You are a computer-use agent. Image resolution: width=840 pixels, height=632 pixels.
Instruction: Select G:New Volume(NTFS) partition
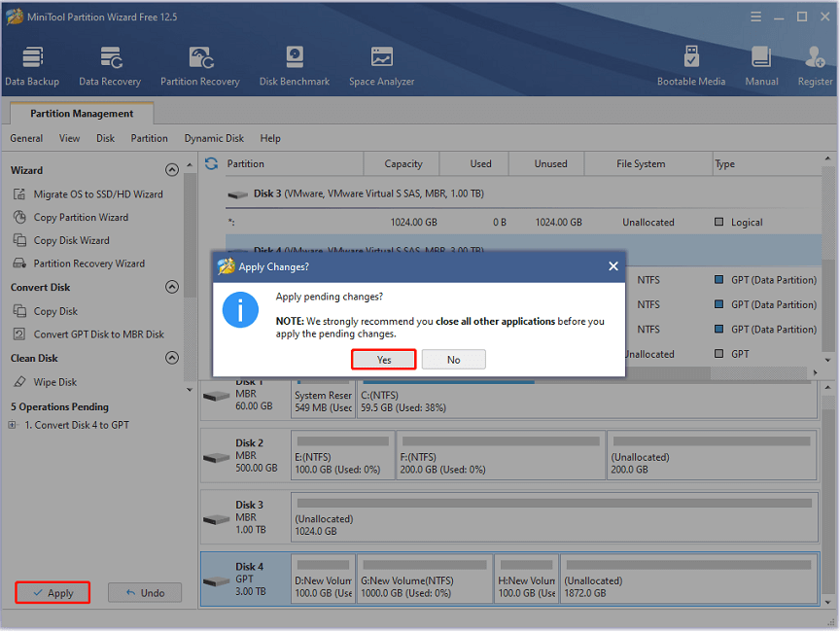coord(424,579)
